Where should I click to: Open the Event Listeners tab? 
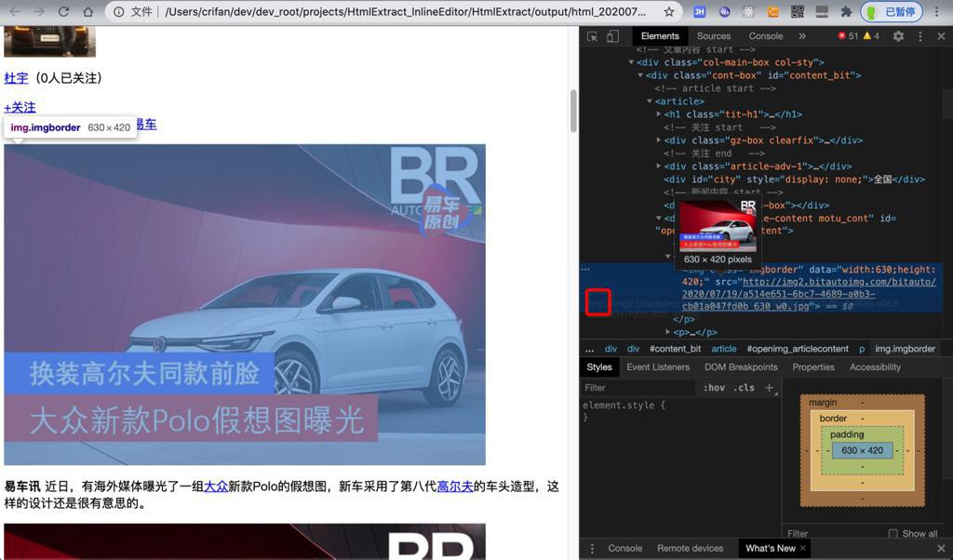[658, 367]
